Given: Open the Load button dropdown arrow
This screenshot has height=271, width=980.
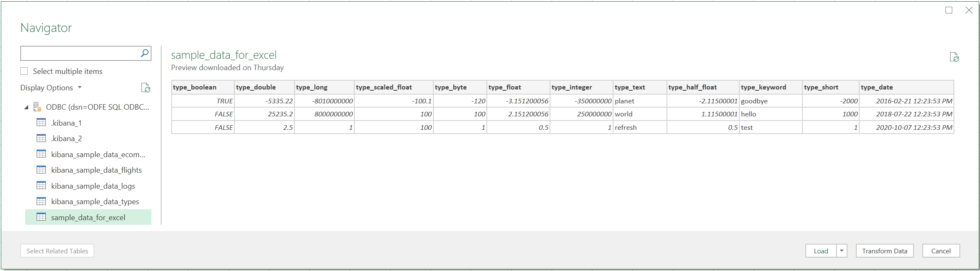Looking at the screenshot, I should pos(842,251).
